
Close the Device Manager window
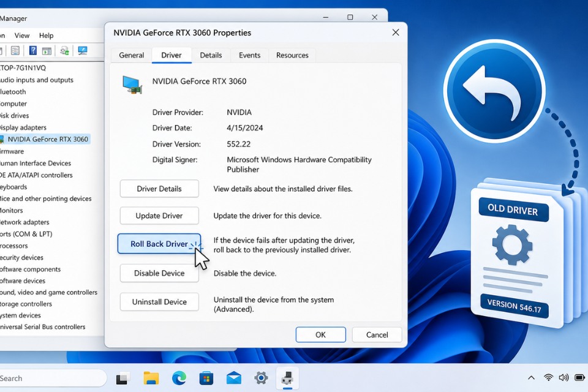(374, 17)
